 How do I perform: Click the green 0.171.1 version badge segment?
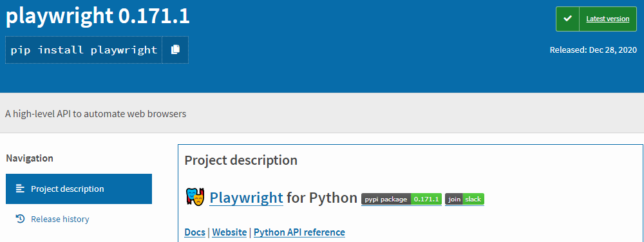click(426, 200)
